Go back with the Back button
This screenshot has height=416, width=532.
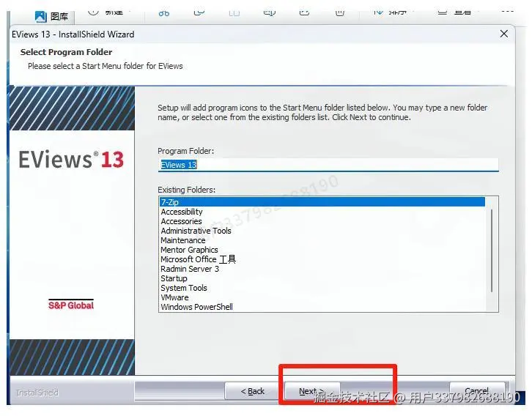[252, 391]
